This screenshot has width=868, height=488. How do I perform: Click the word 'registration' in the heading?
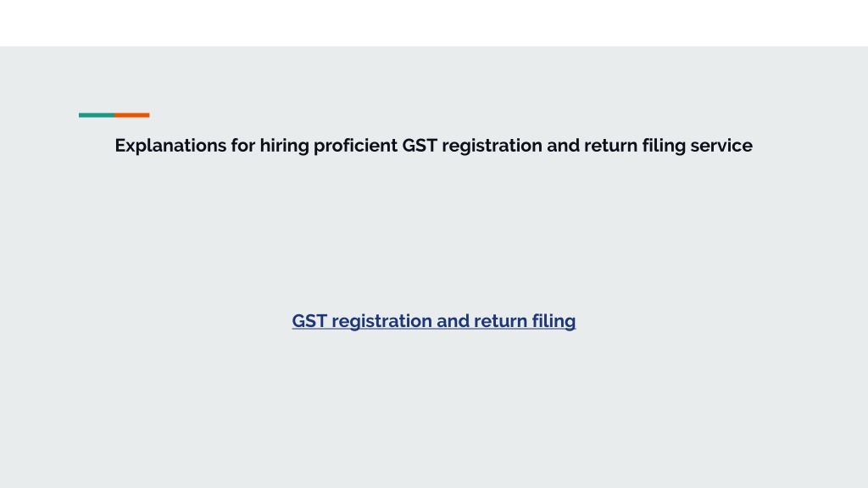coord(492,146)
